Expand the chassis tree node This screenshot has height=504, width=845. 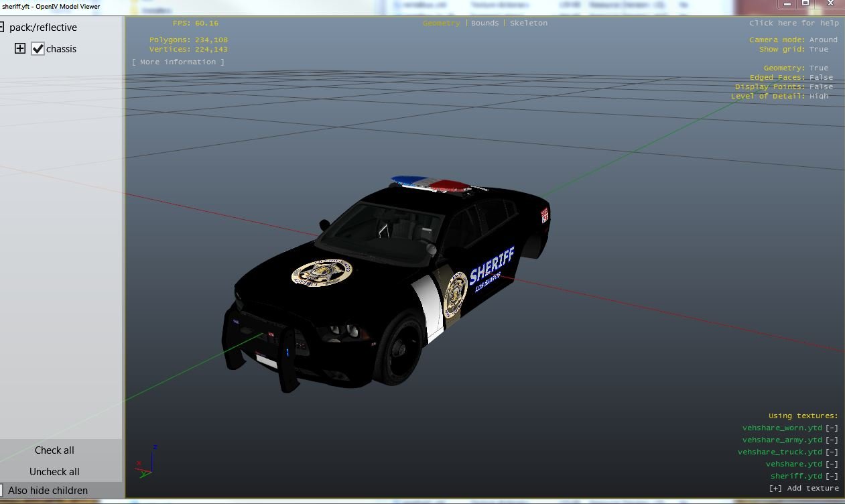pyautogui.click(x=20, y=48)
